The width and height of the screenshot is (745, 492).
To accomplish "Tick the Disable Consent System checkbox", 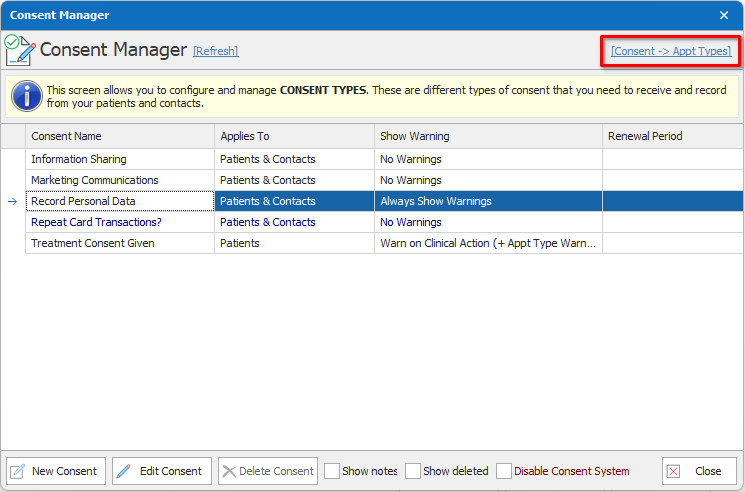I will (504, 471).
